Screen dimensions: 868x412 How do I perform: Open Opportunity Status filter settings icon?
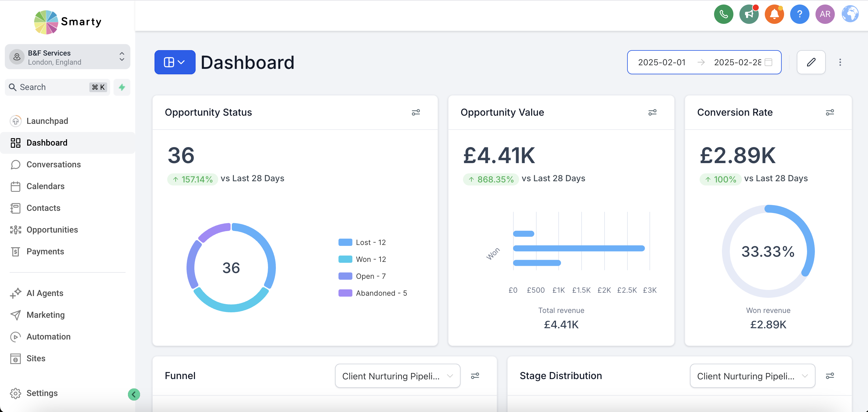click(416, 112)
